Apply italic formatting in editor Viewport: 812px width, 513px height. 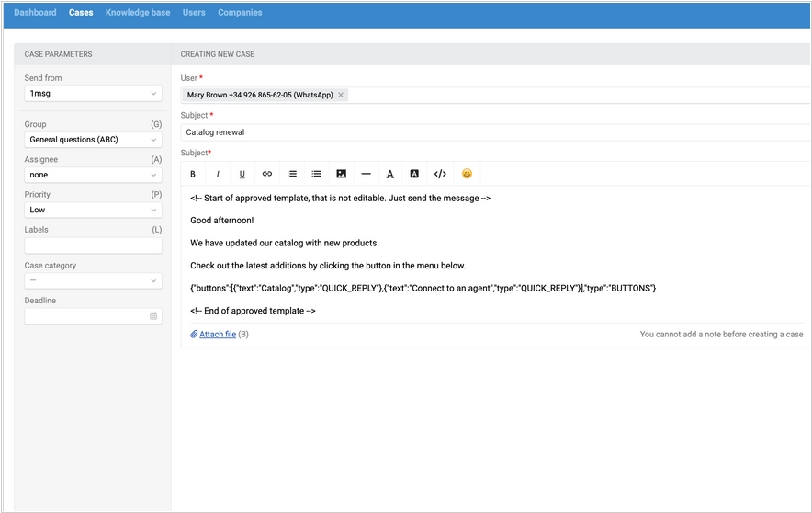pyautogui.click(x=218, y=174)
